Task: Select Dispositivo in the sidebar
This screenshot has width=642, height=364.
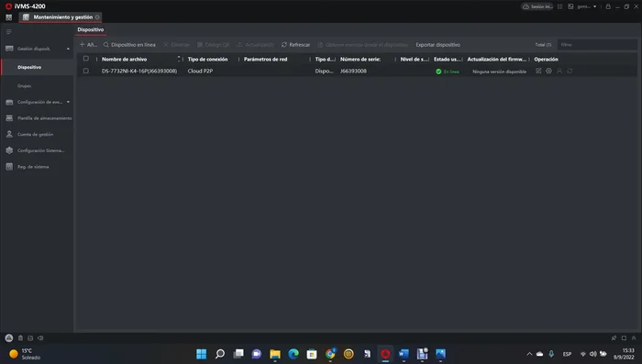Action: 29,67
